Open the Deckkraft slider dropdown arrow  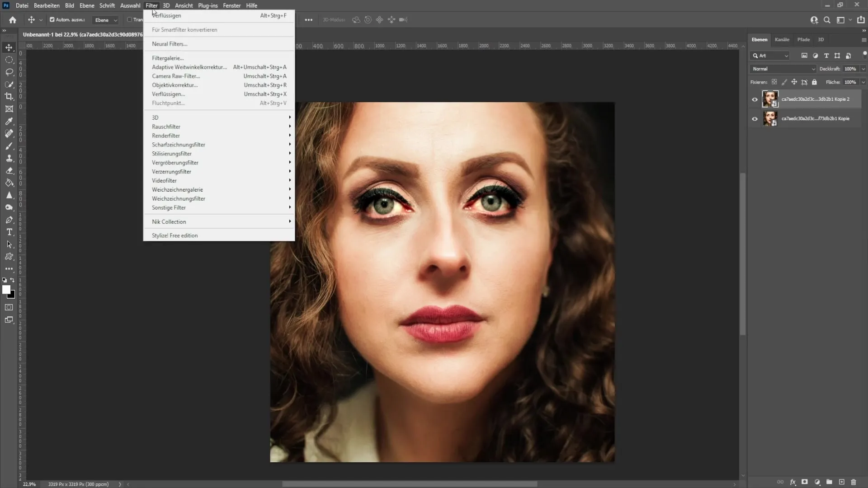(863, 69)
